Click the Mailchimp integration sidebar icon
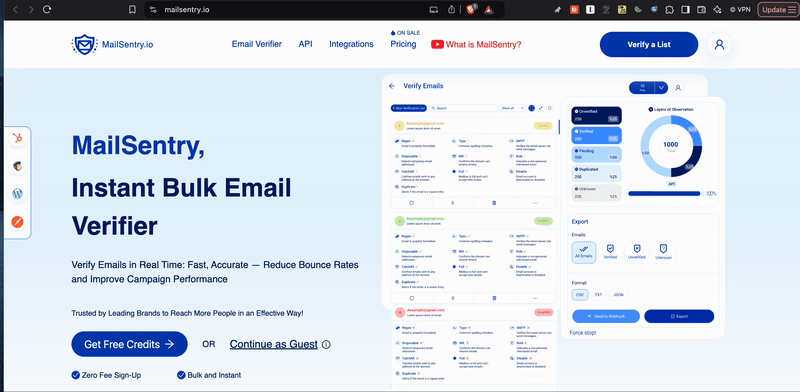Viewport: 800px width, 392px height. 18,166
